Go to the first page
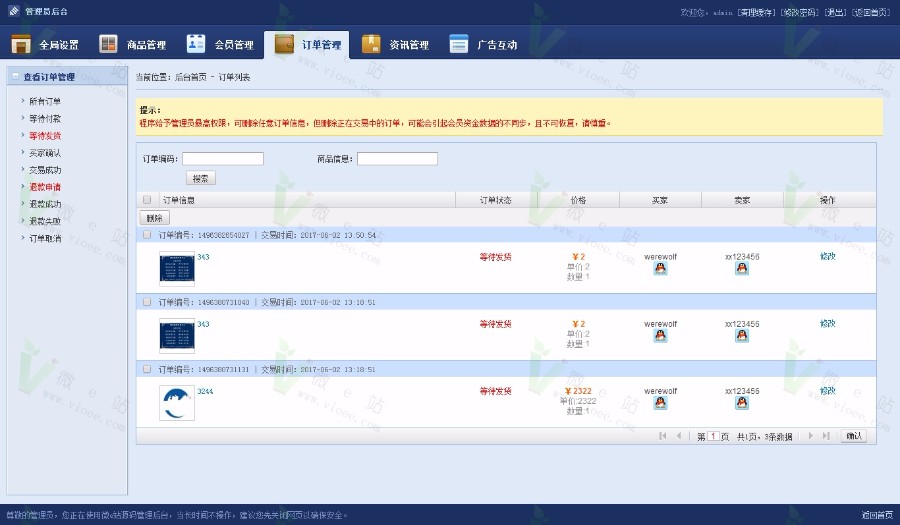The width and height of the screenshot is (900, 525). pos(663,436)
